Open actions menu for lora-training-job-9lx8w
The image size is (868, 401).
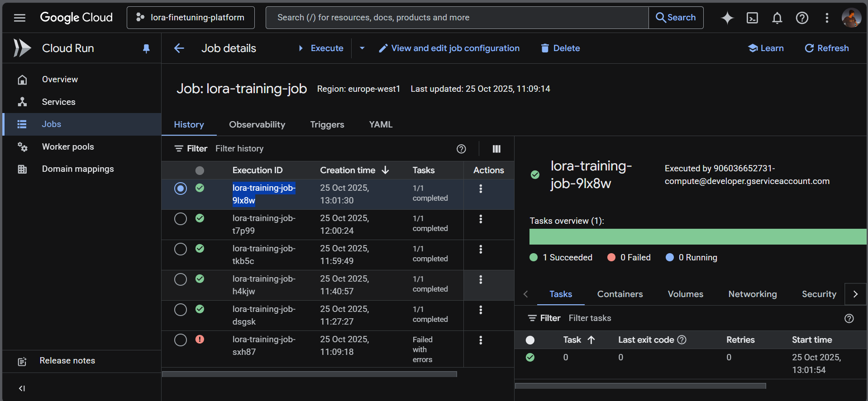[481, 189]
